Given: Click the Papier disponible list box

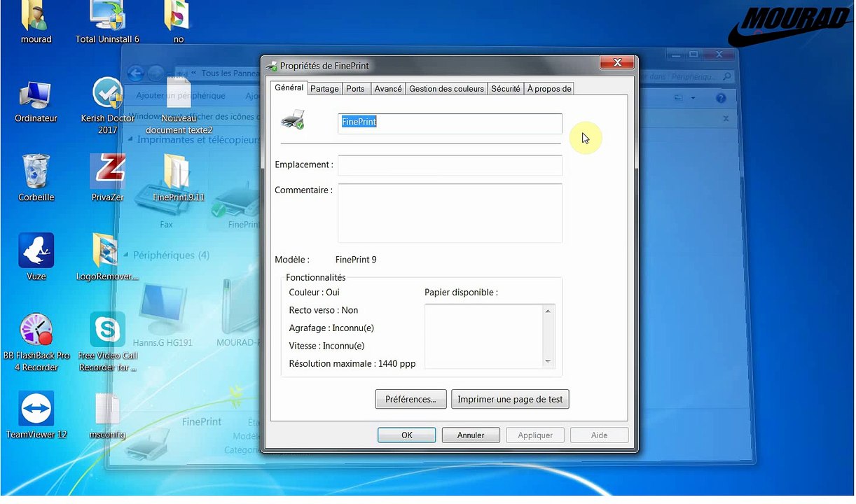Looking at the screenshot, I should (490, 336).
